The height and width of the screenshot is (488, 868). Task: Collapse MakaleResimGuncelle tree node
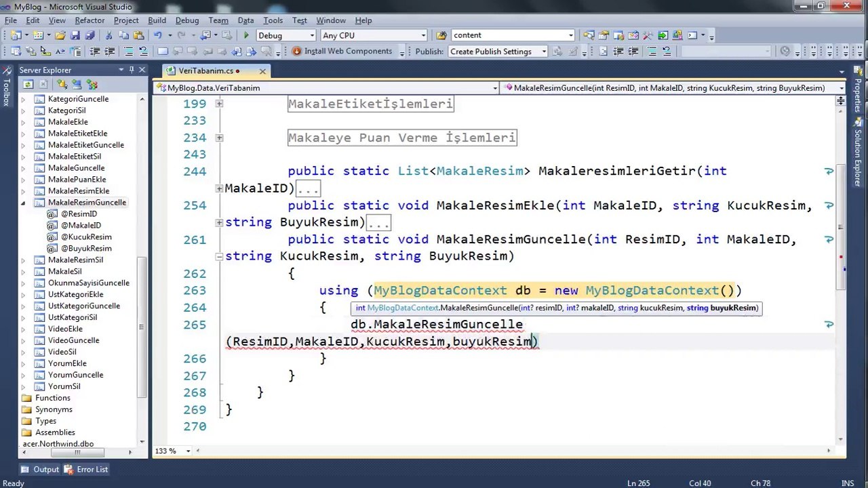pos(23,203)
